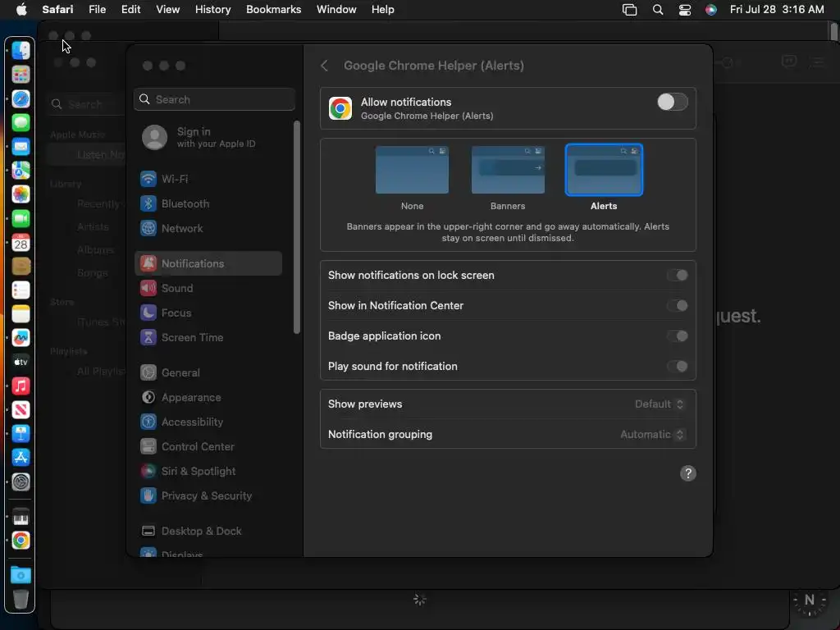840x630 pixels.
Task: Open the Apple menu
Action: pos(21,10)
